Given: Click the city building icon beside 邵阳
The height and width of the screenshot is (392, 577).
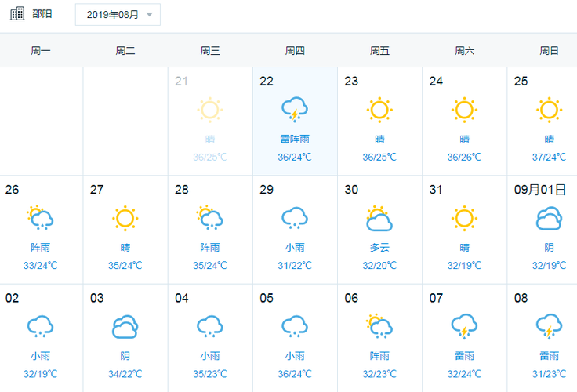Looking at the screenshot, I should pos(17,13).
